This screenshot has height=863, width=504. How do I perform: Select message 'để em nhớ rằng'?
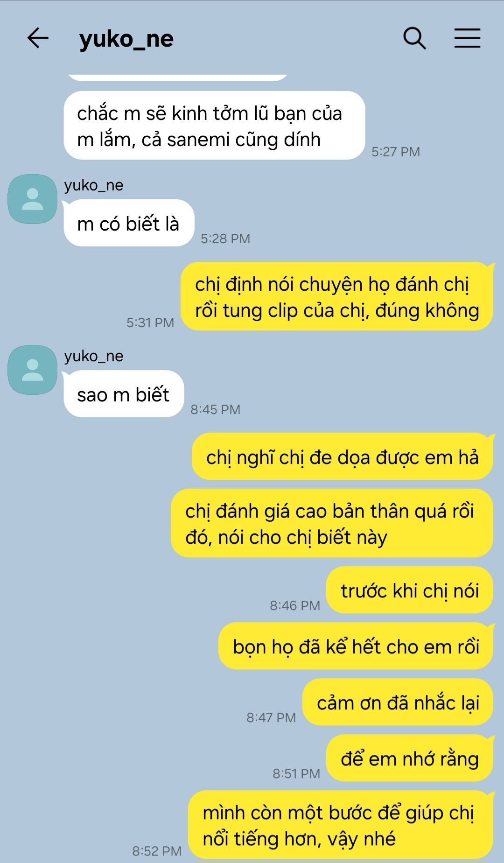pos(410,758)
